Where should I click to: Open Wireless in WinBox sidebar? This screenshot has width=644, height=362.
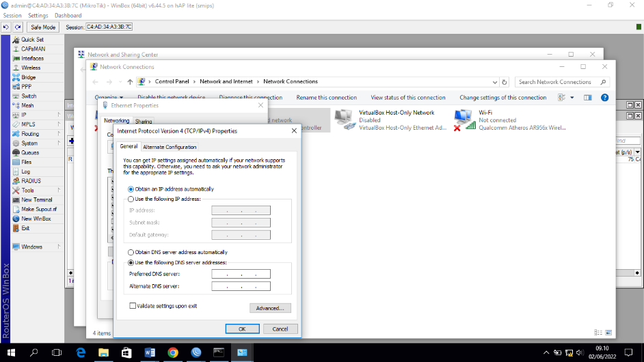coord(31,68)
